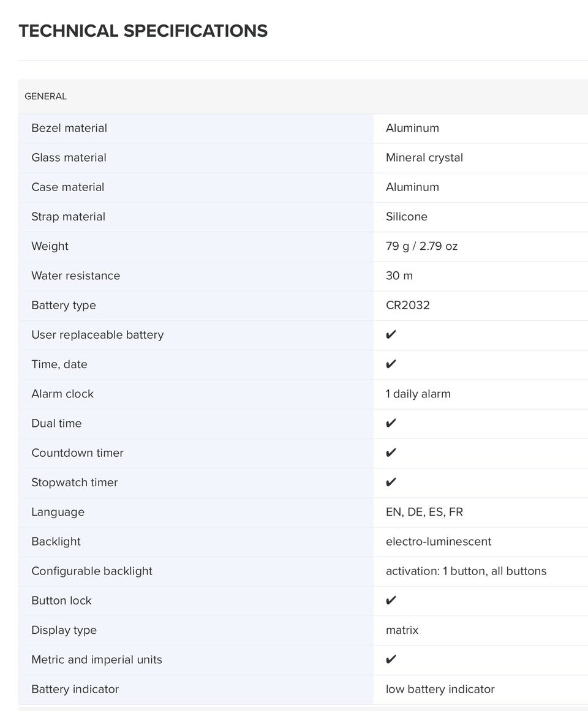Select the Bezel material row label
This screenshot has height=711, width=588.
tap(69, 128)
